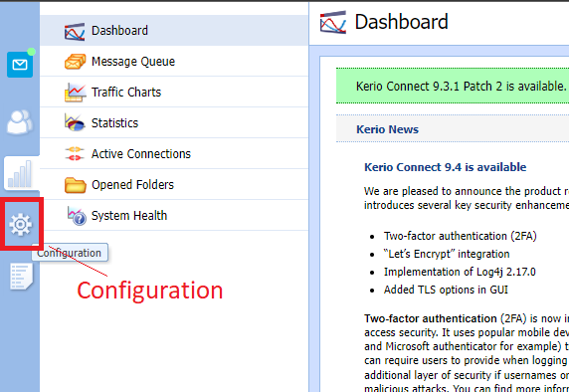Click the Active Connections arrows icon
The image size is (569, 392).
(x=75, y=153)
